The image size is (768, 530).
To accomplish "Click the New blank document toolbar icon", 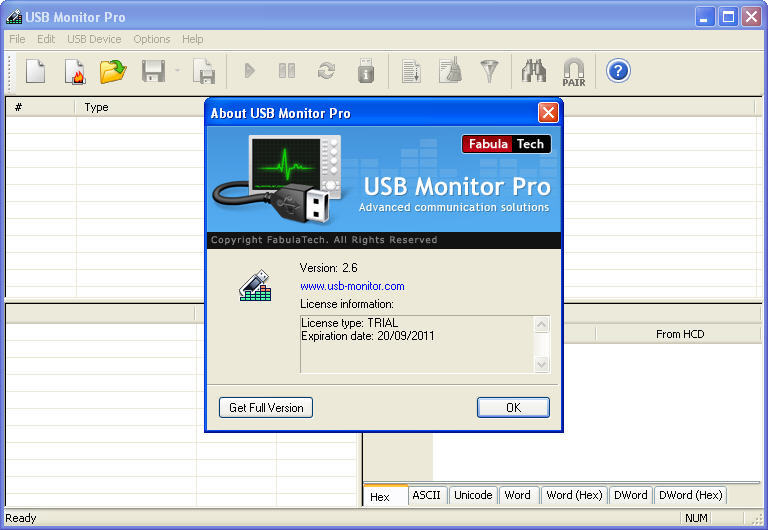I will pos(35,72).
